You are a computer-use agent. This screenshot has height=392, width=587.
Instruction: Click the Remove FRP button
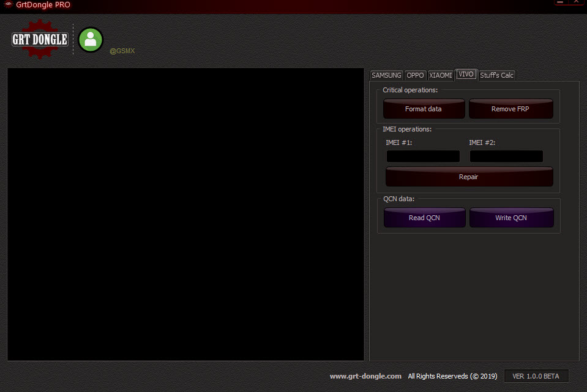(x=510, y=109)
